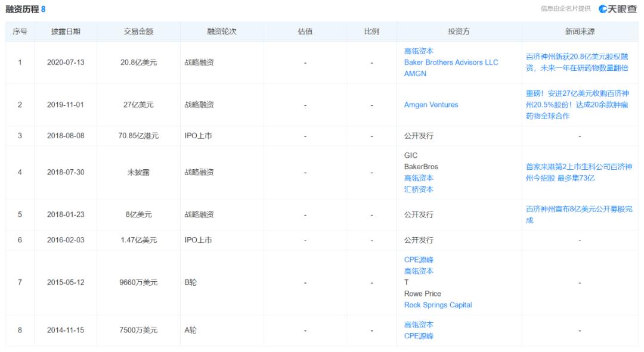This screenshot has height=352, width=644.
Task: Open 高瓴资本 in the A轮 row
Action: point(419,325)
